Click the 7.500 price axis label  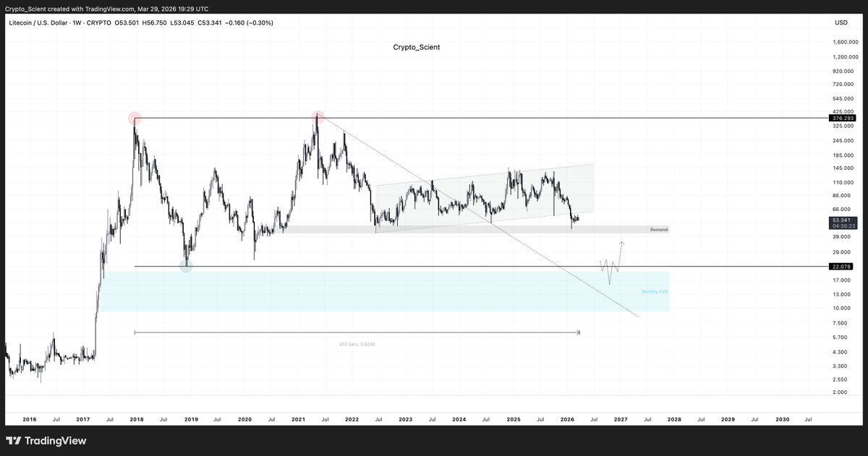[841, 323]
